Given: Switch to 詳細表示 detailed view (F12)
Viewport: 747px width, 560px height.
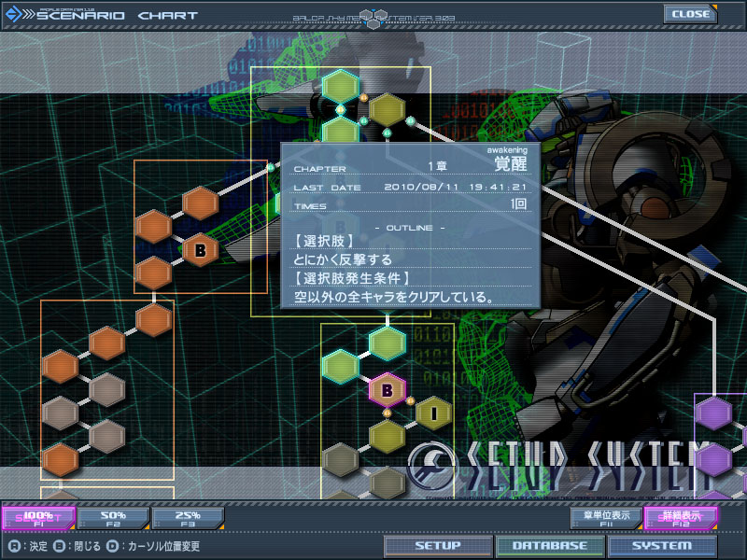Looking at the screenshot, I should [x=681, y=518].
